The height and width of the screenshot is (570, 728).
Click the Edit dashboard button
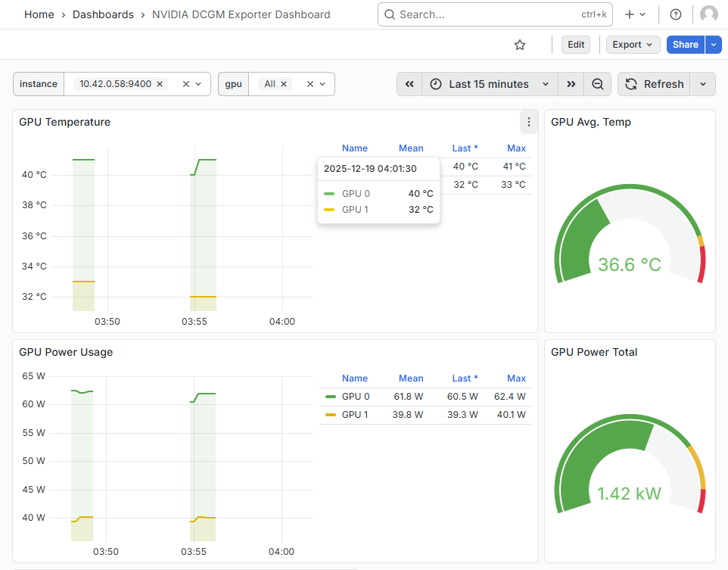(x=576, y=45)
